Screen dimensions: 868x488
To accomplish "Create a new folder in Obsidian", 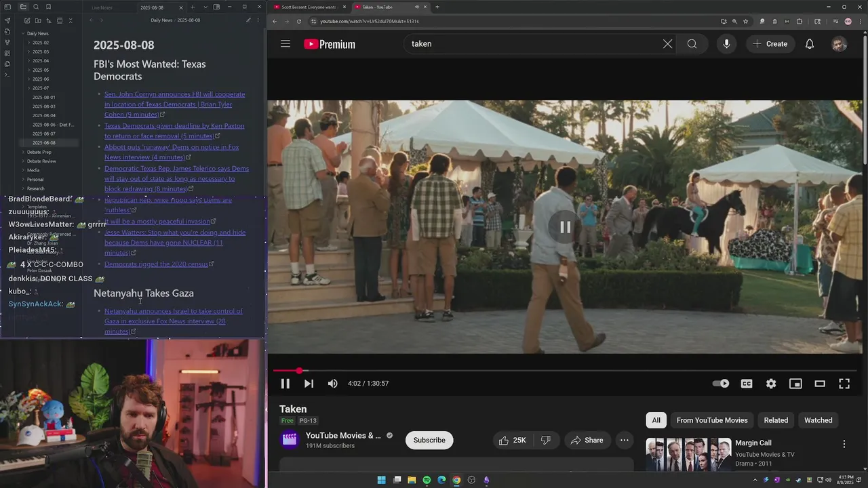I will [x=38, y=20].
